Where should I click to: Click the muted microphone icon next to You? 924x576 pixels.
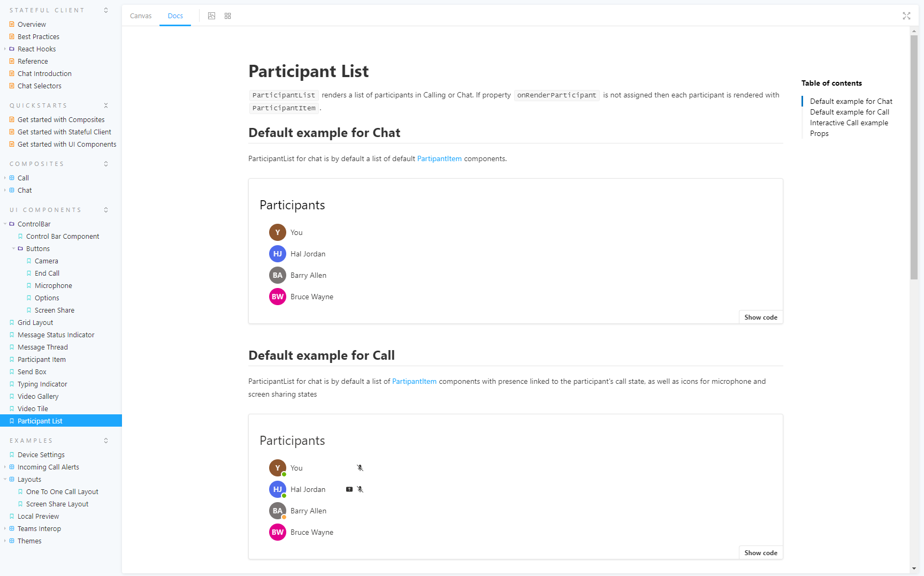click(x=360, y=467)
